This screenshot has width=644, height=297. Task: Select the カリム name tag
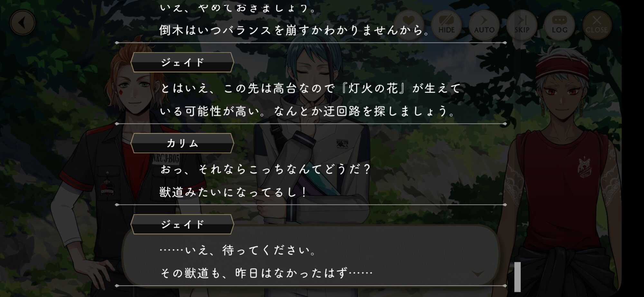point(182,143)
